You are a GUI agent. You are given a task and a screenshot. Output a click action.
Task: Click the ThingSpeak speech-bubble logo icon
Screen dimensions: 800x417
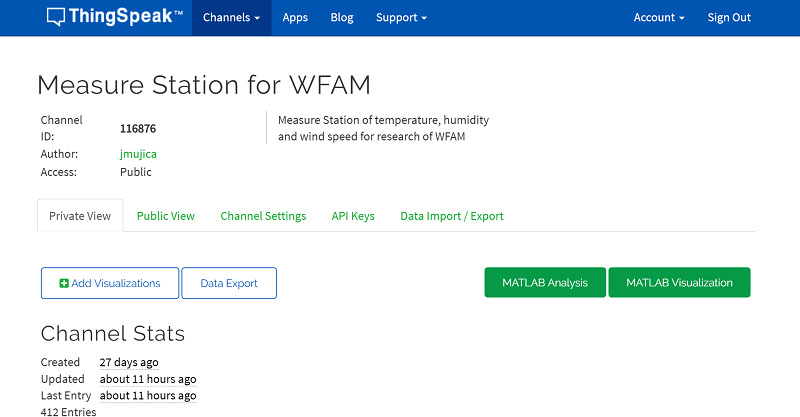[56, 17]
